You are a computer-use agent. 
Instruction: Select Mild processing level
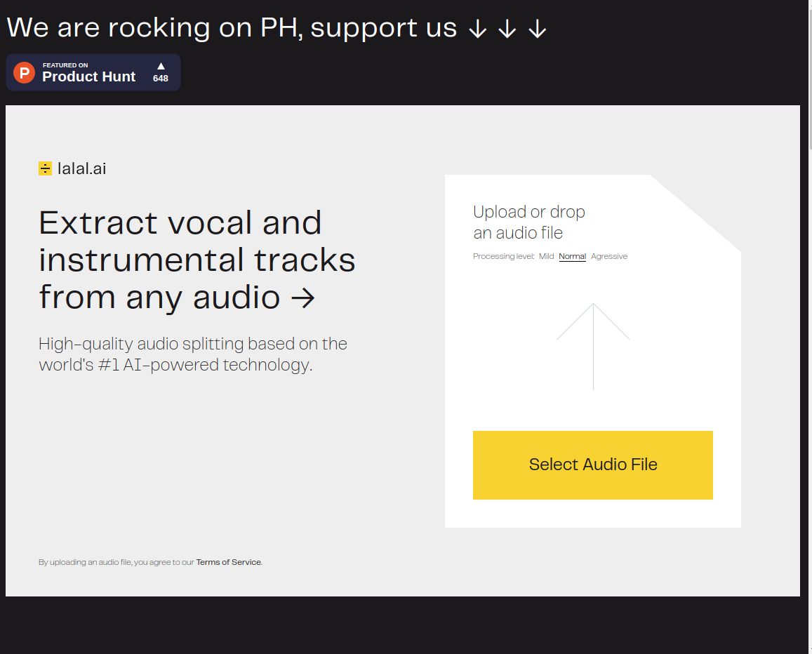tap(546, 256)
